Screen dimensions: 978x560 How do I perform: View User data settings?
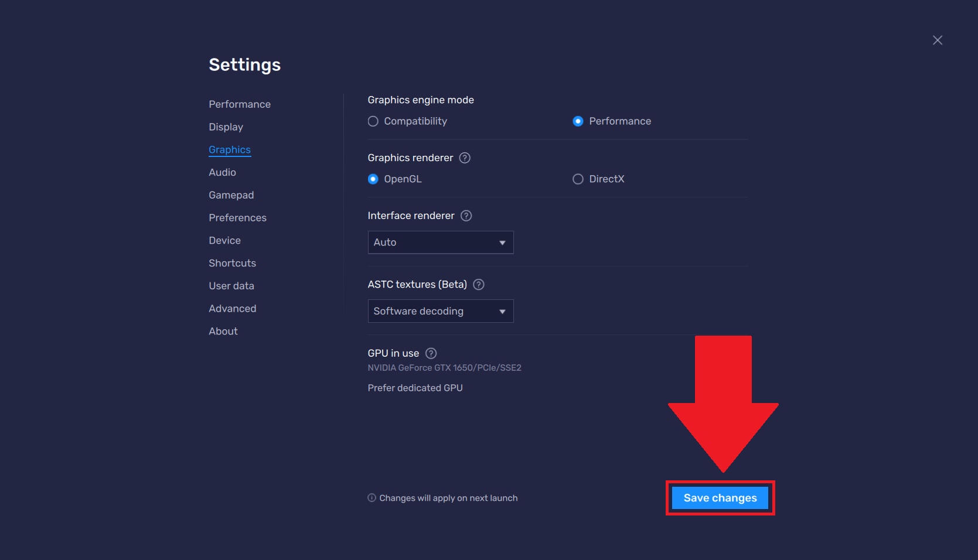[231, 286]
